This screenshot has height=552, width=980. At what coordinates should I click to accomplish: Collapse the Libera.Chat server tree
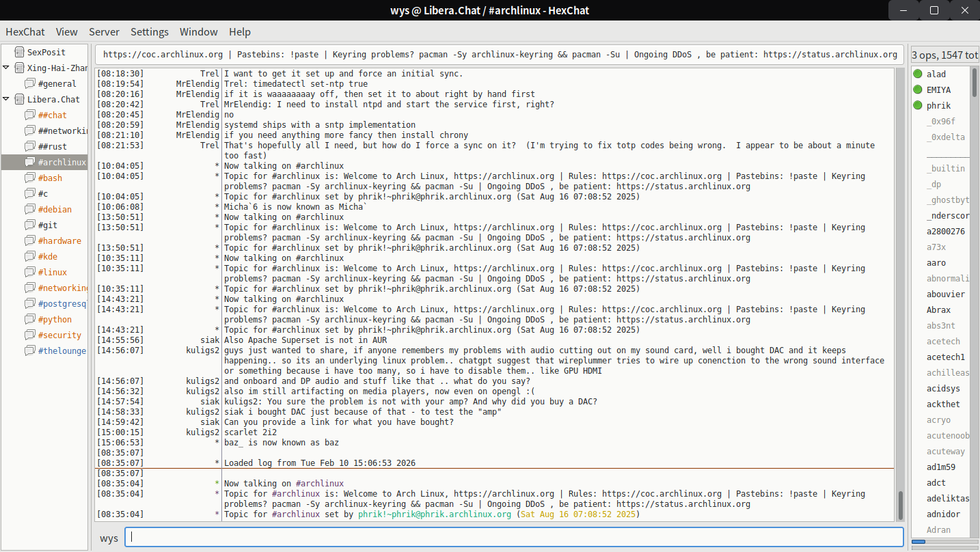pyautogui.click(x=6, y=100)
